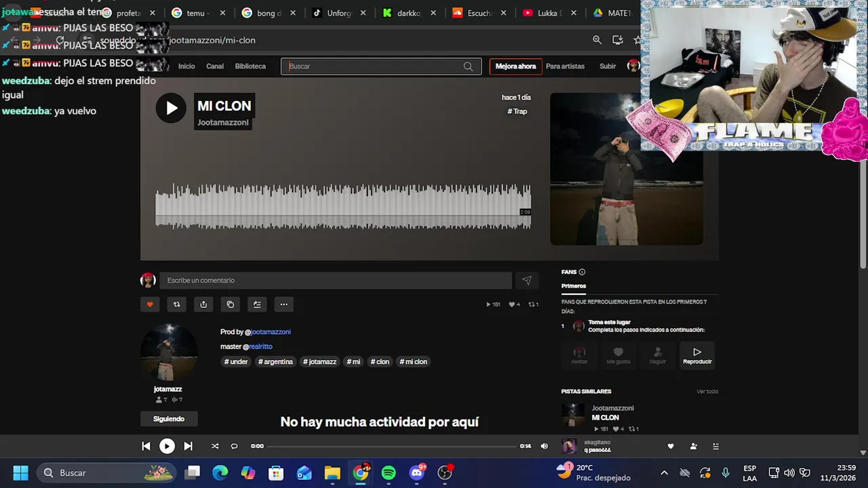This screenshot has width=868, height=488.
Task: Open the Jootamazzoni artist link under the title
Action: coord(223,123)
